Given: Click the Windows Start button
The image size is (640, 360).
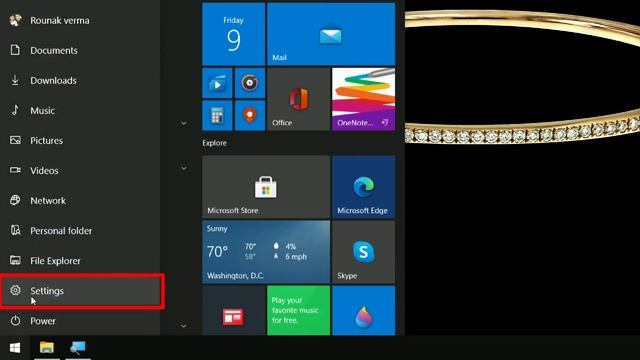Looking at the screenshot, I should point(15,348).
